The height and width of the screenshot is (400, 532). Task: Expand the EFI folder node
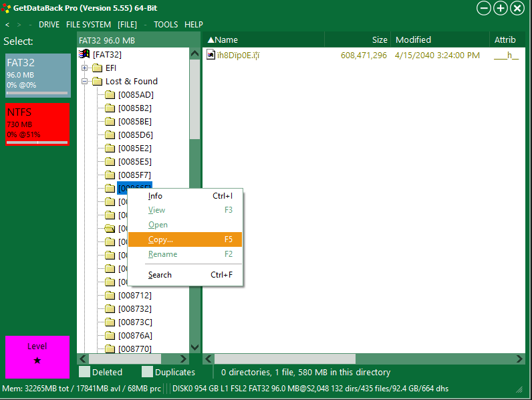pos(85,68)
